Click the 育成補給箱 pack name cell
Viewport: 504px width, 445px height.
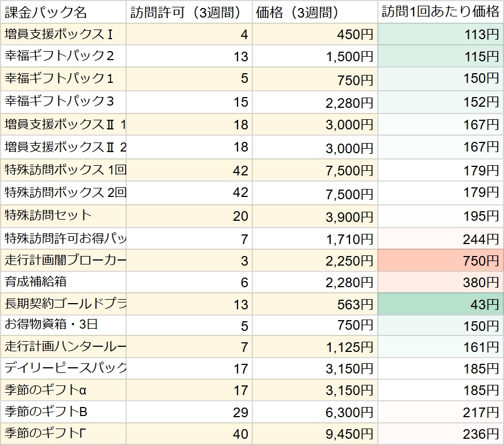click(63, 282)
